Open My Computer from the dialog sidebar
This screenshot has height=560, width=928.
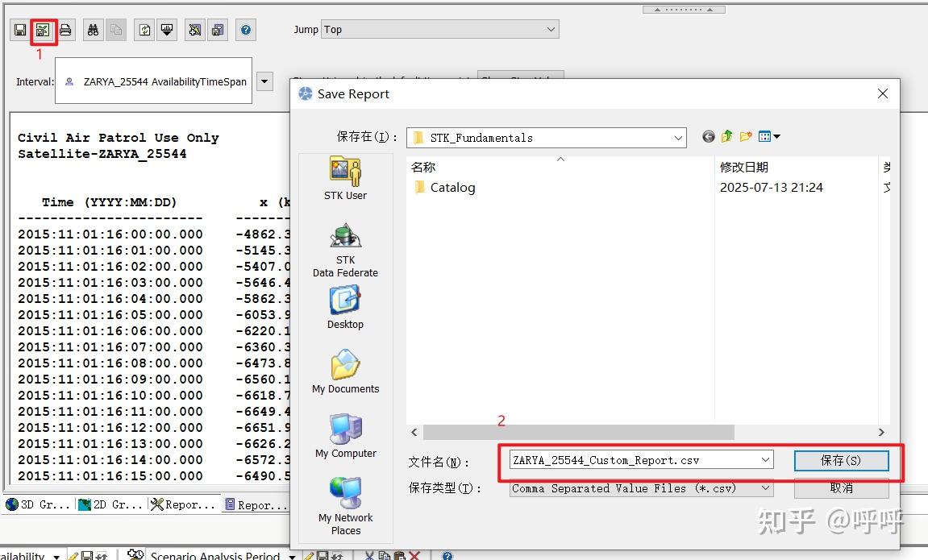[345, 435]
